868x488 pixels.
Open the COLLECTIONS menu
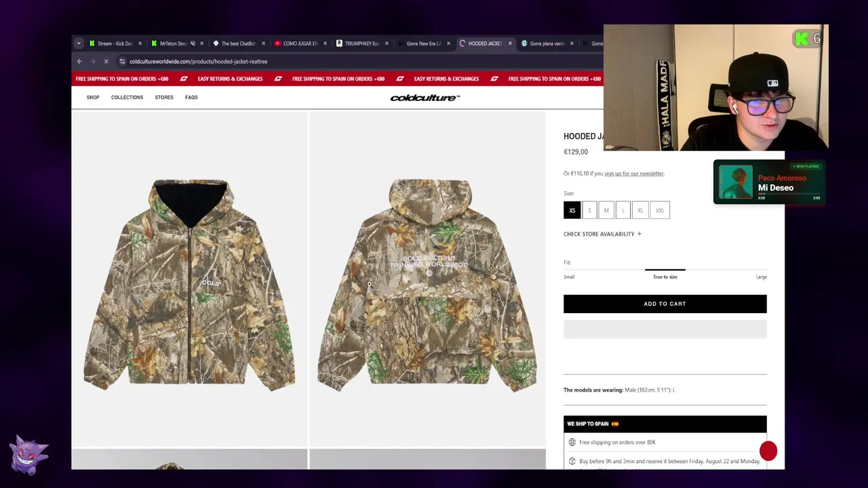[127, 98]
